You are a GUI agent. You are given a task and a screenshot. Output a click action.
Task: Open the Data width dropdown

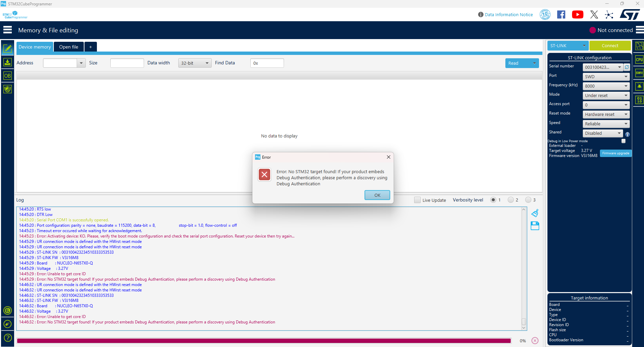[x=194, y=63]
